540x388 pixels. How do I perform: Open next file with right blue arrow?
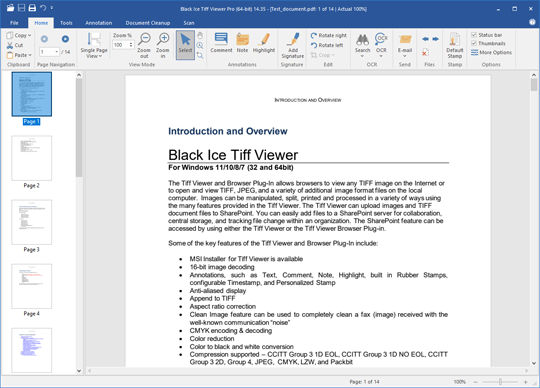pos(436,39)
